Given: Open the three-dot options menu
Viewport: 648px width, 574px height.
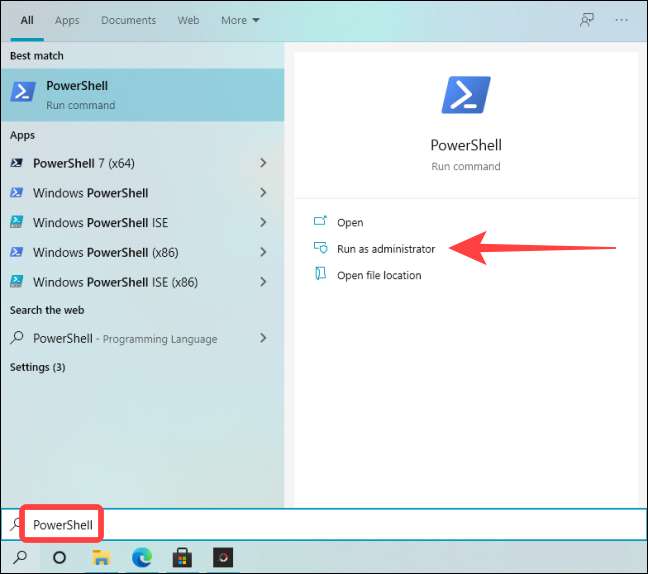Looking at the screenshot, I should [x=621, y=20].
